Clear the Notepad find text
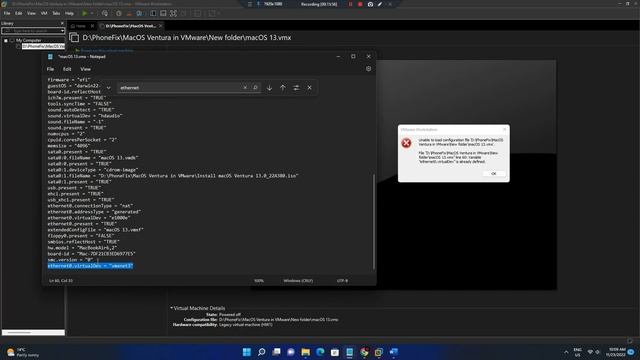 (x=245, y=87)
